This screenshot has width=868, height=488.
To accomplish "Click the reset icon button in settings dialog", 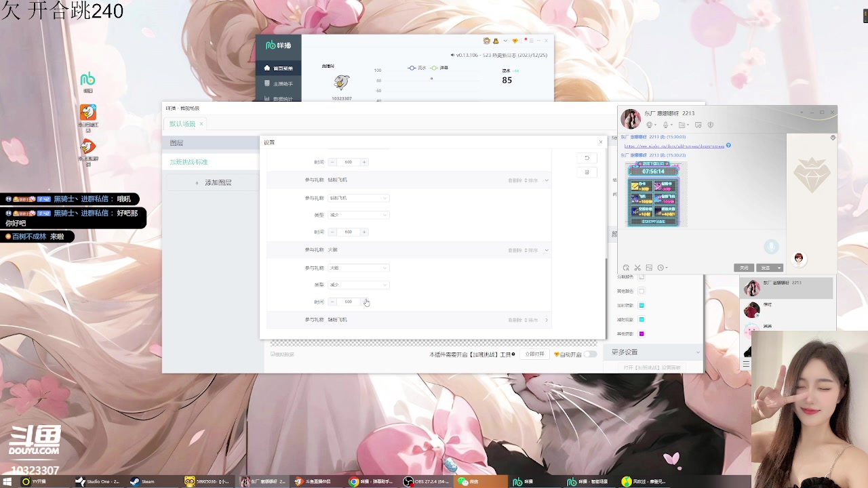I will (587, 158).
